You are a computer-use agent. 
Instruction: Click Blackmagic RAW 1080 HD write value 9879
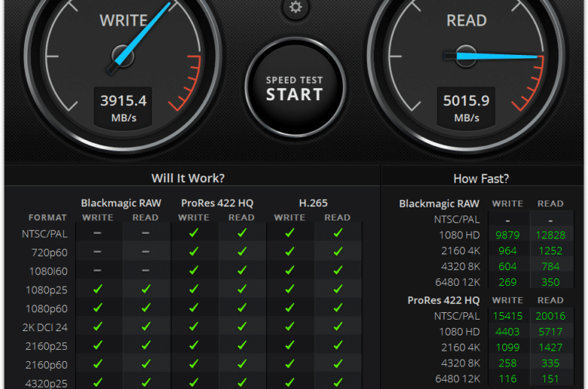[507, 235]
